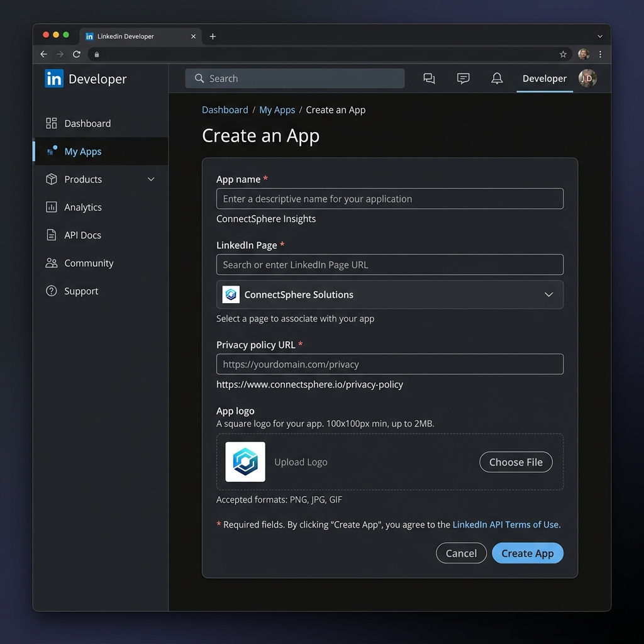The width and height of the screenshot is (644, 644).
Task: Open the Dashboard sidebar icon
Action: pyautogui.click(x=52, y=123)
